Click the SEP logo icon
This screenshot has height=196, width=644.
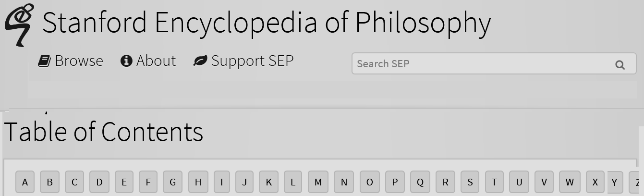(x=19, y=25)
